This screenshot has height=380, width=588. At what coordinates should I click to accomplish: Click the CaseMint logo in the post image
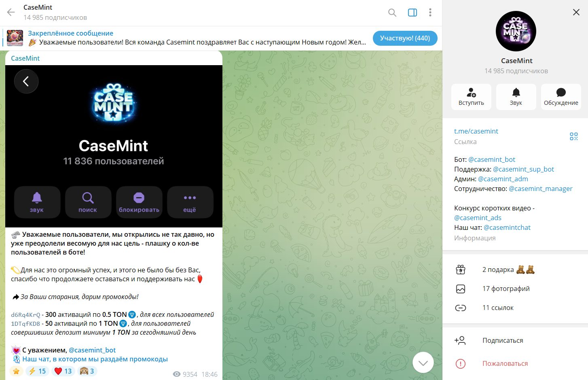tap(114, 103)
